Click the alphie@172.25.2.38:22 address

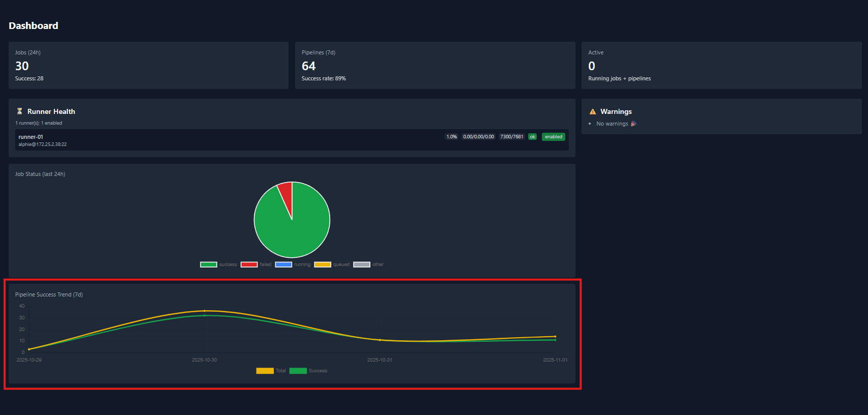43,144
